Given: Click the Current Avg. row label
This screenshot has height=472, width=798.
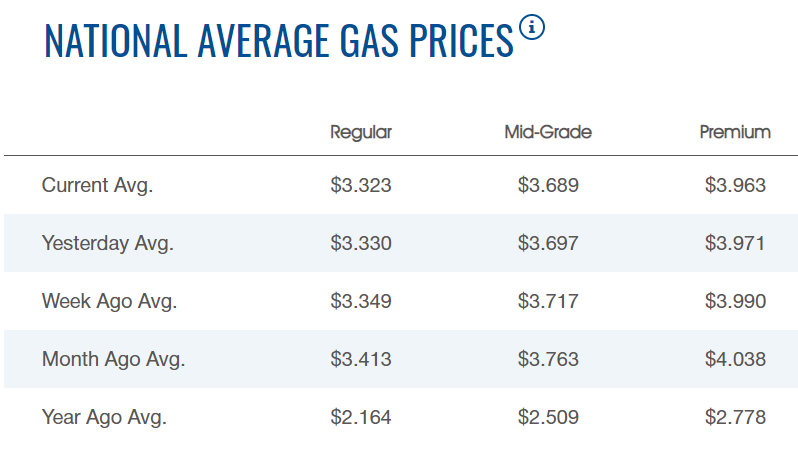Looking at the screenshot, I should (98, 185).
